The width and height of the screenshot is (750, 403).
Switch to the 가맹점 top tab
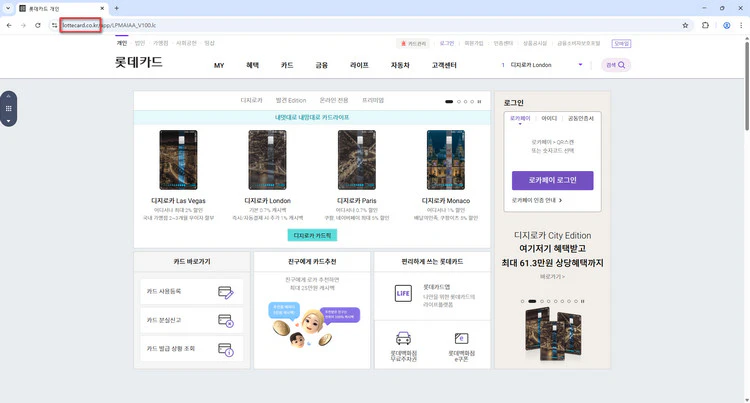point(161,43)
